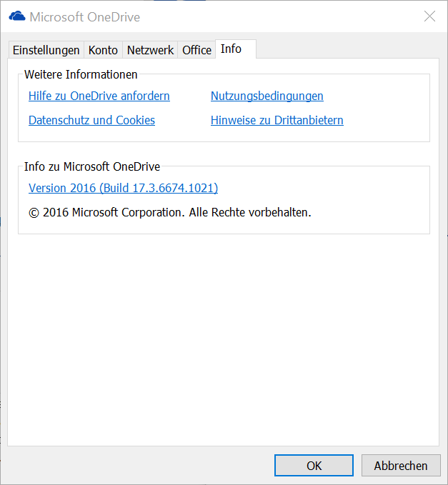Confirm the dialog with the OK button

[314, 466]
